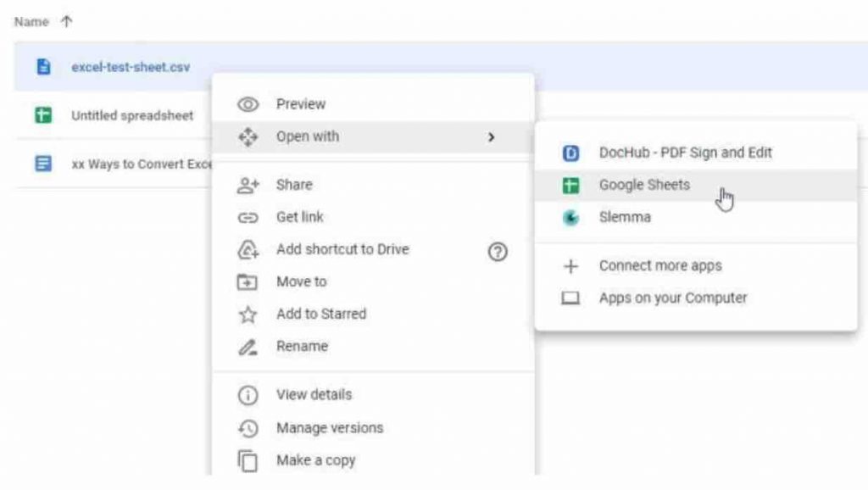Select Move to option
The image size is (868, 490).
point(301,281)
